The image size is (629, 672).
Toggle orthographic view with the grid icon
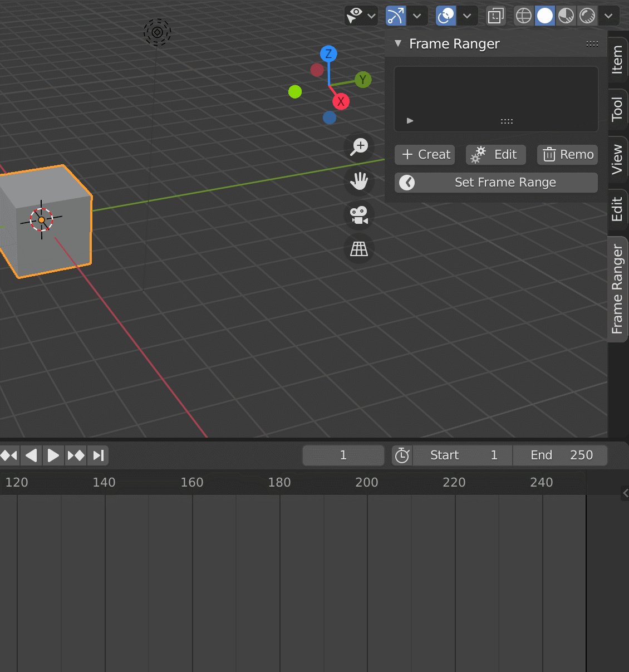click(358, 249)
